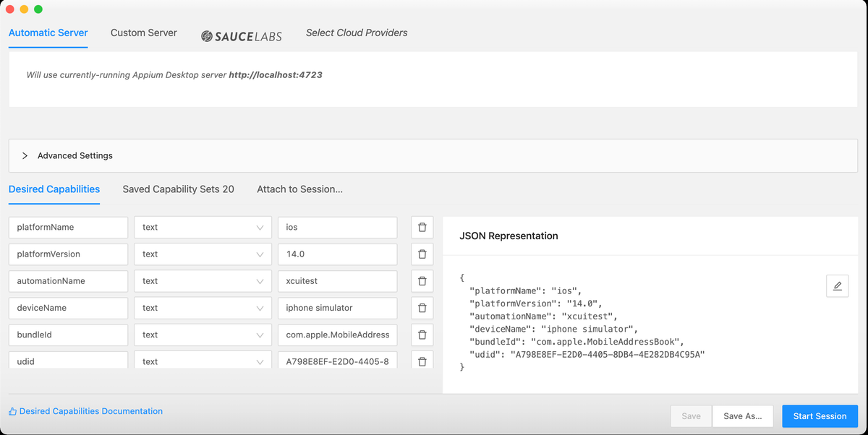868x435 pixels.
Task: Switch to Attach to Session tab
Action: pyautogui.click(x=299, y=189)
